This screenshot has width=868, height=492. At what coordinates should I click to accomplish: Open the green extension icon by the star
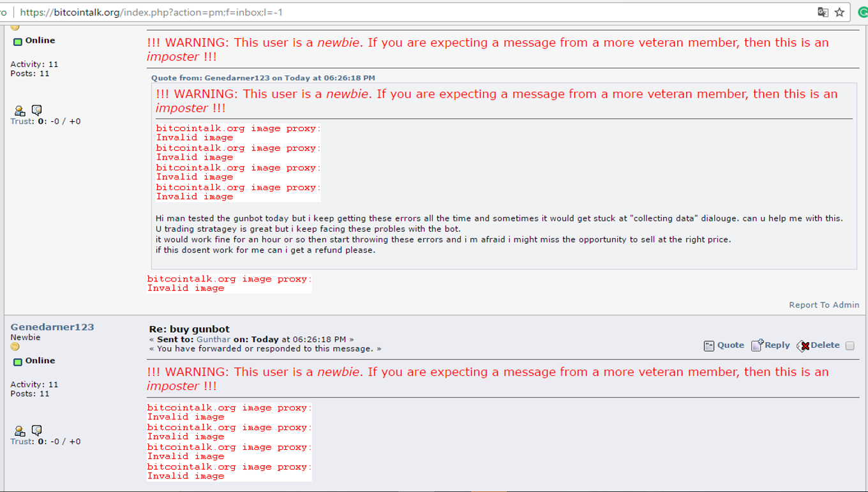(x=863, y=12)
